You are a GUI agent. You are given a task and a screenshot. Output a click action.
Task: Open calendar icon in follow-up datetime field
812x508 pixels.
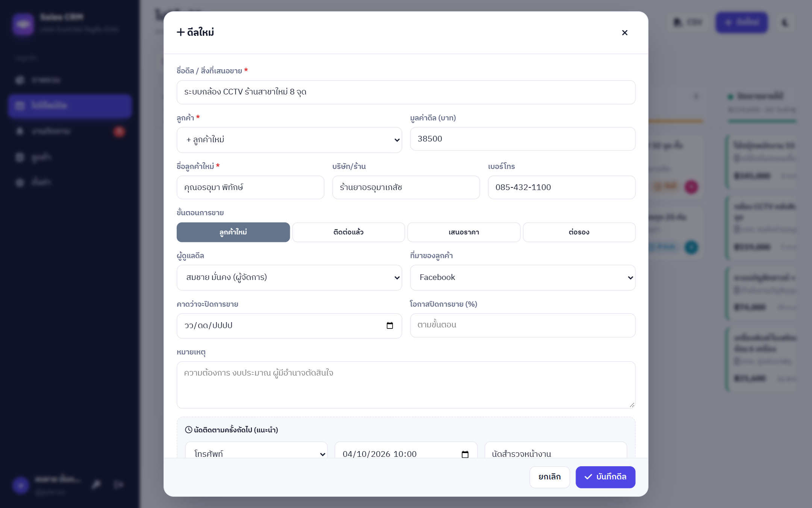pos(465,454)
